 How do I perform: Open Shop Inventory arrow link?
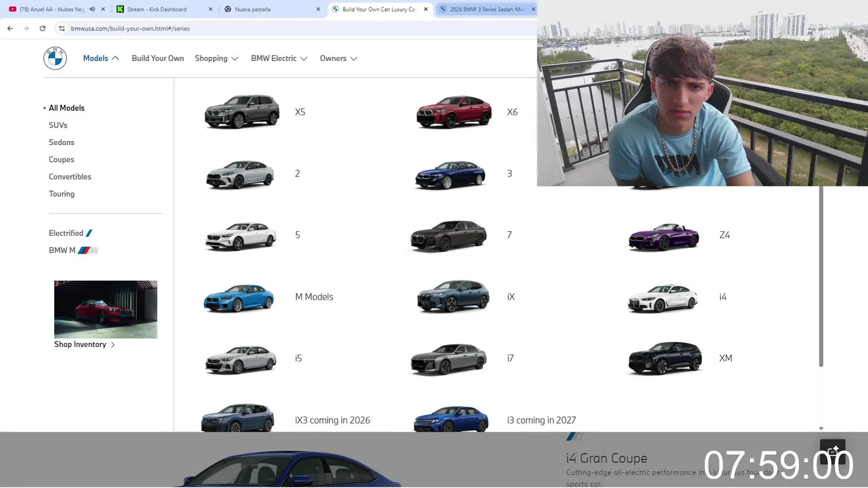[x=85, y=344]
